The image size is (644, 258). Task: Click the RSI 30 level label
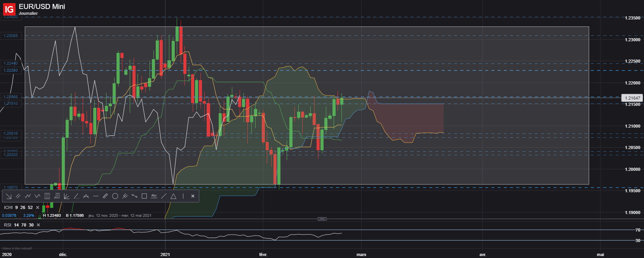[638, 240]
